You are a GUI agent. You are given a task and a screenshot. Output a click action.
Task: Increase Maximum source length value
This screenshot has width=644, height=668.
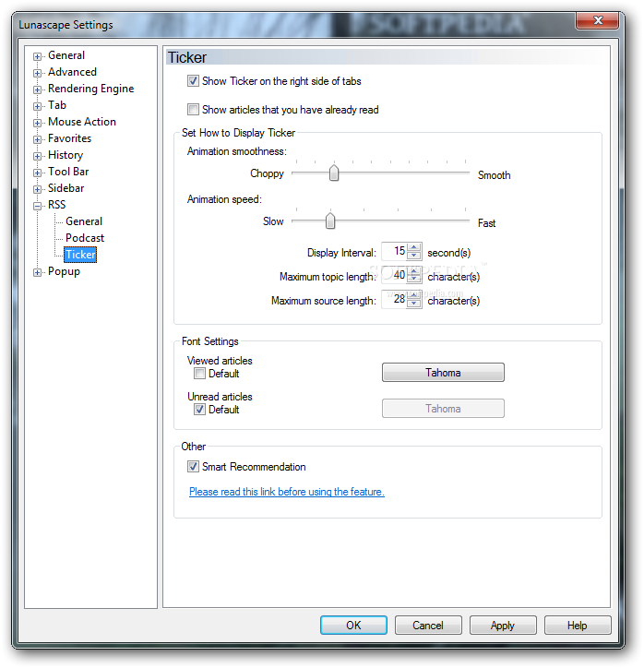(414, 295)
